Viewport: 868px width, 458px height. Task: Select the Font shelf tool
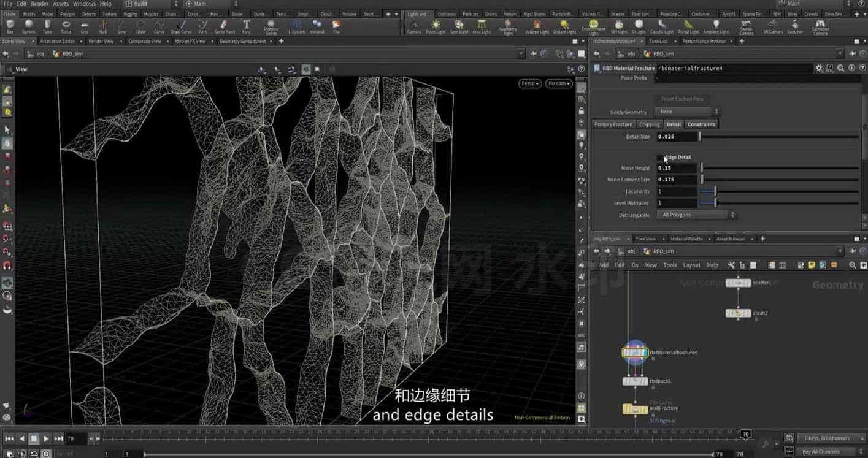point(246,26)
